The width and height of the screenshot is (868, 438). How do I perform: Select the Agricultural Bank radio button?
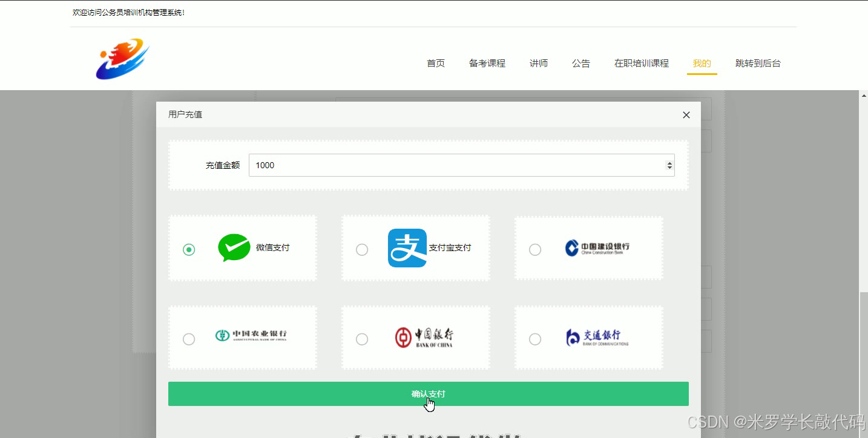(x=189, y=339)
